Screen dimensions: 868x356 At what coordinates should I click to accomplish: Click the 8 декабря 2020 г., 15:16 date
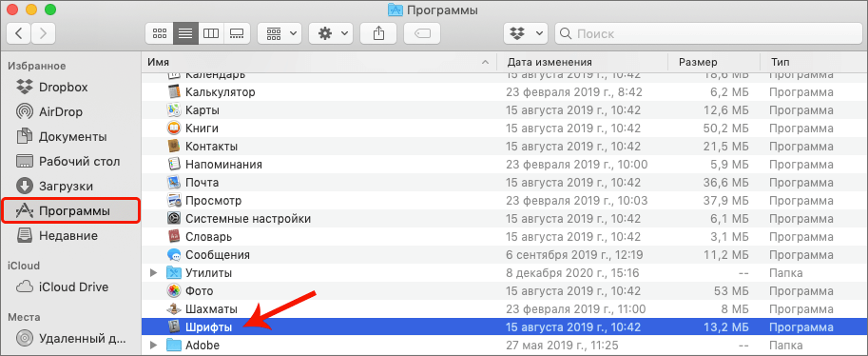[x=572, y=273]
